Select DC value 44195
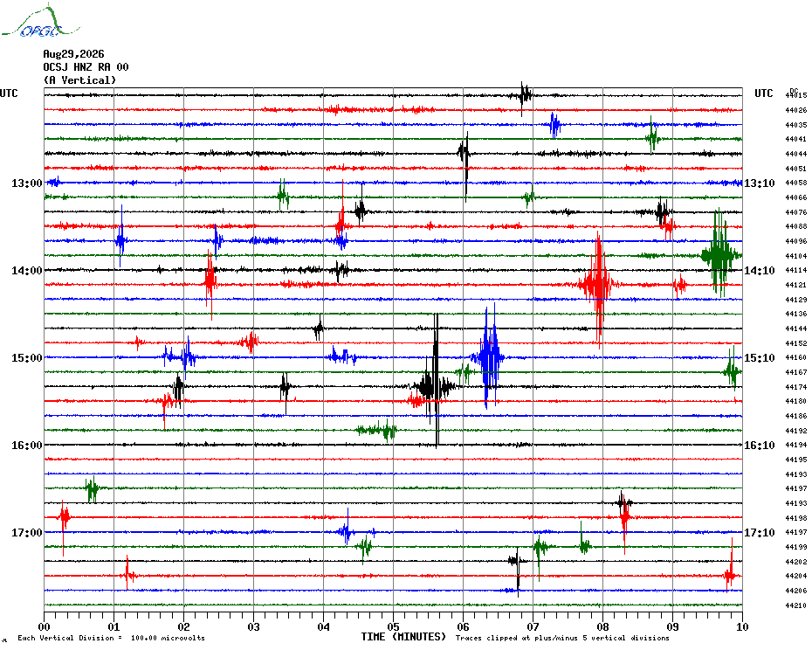 796,460
